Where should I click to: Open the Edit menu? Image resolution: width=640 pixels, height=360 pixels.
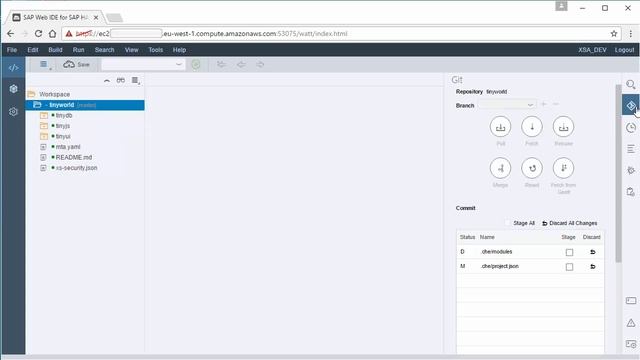(x=33, y=50)
